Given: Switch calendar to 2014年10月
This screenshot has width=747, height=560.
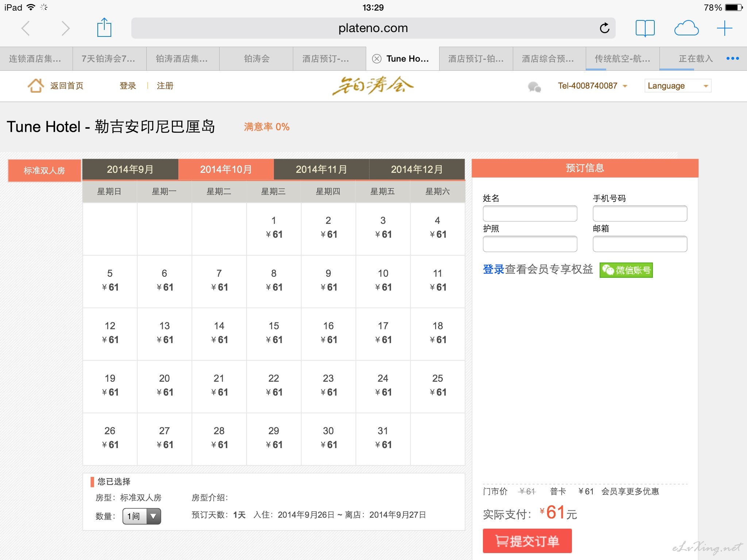Looking at the screenshot, I should click(x=226, y=169).
